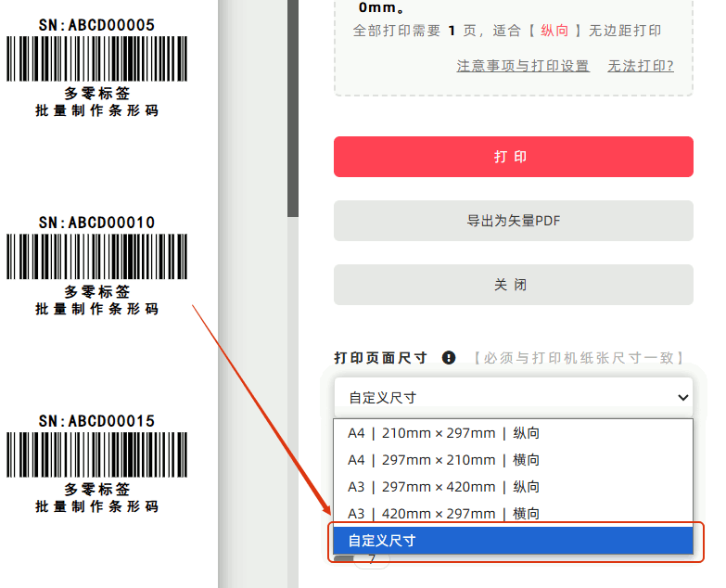The image size is (726, 588).
Task: Click the info icon beside 打印页面尺寸
Action: [x=449, y=357]
